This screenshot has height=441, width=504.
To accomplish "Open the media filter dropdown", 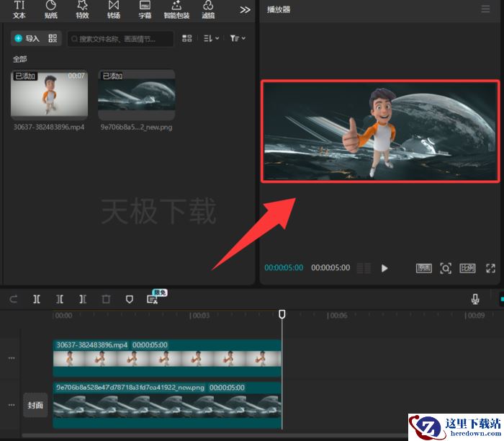I will (238, 39).
